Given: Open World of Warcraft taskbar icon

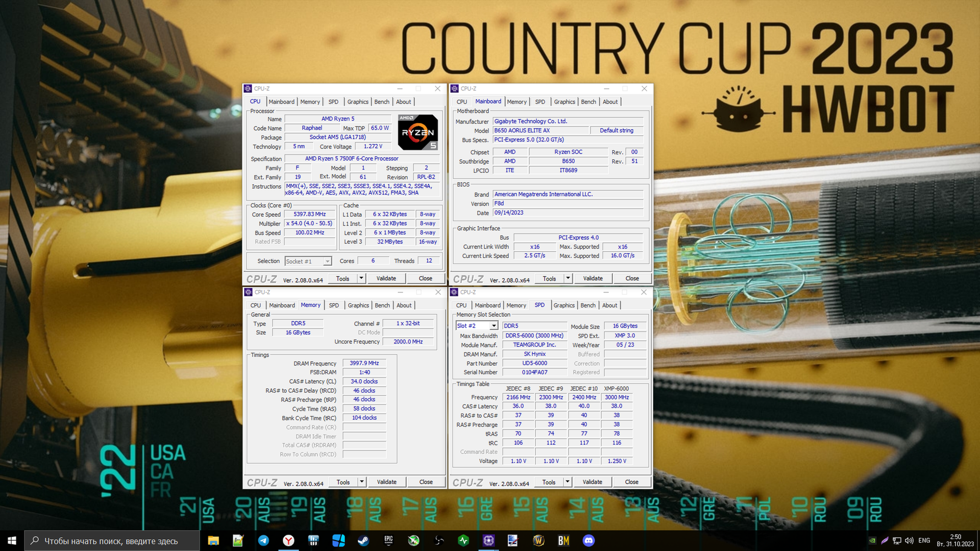Looking at the screenshot, I should coord(538,541).
